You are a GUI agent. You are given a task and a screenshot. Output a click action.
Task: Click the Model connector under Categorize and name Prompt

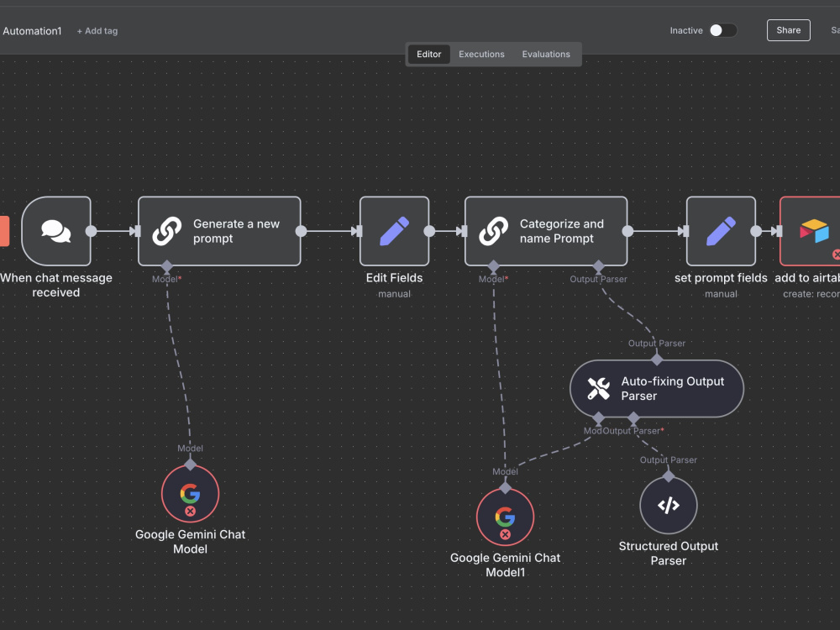(494, 265)
